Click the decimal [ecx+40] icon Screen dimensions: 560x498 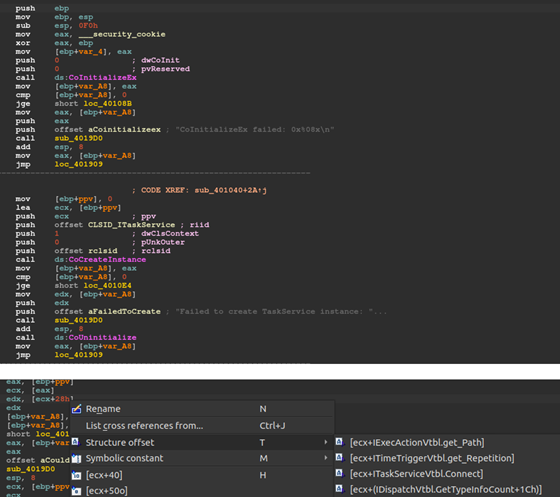76,475
